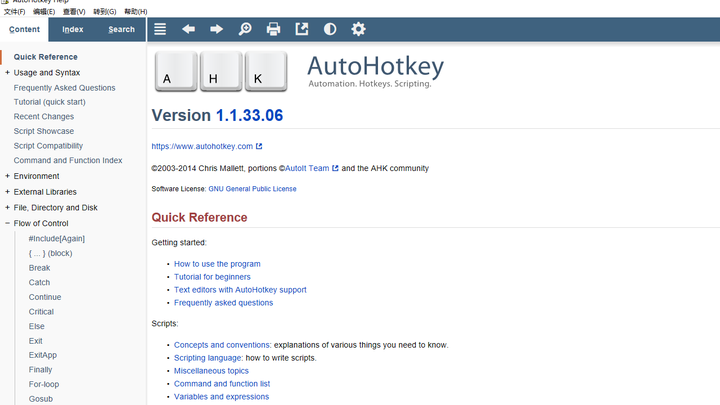This screenshot has width=720, height=405.
Task: Expand the External Libraries node
Action: [7, 191]
